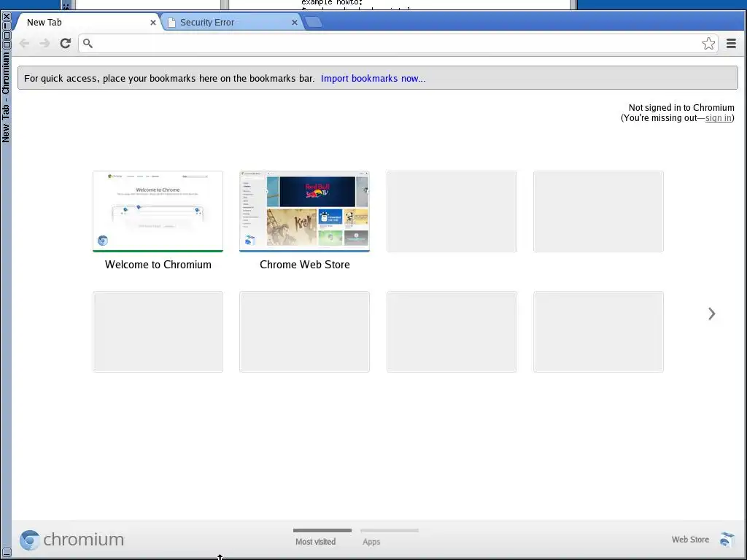Image resolution: width=747 pixels, height=560 pixels.
Task: Open the Chrome Web Store thumbnail
Action: coord(304,211)
